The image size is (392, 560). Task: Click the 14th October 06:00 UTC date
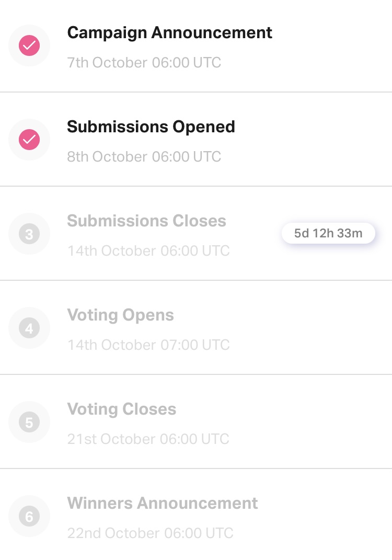click(x=148, y=250)
